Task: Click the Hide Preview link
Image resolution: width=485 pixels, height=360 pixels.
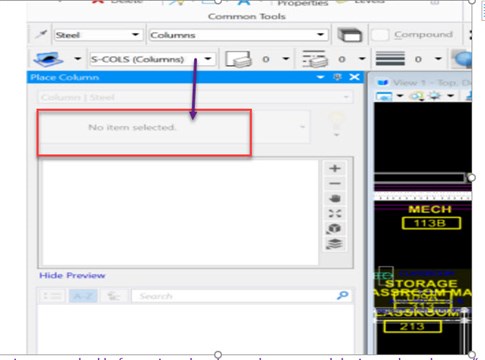Action: [x=72, y=275]
